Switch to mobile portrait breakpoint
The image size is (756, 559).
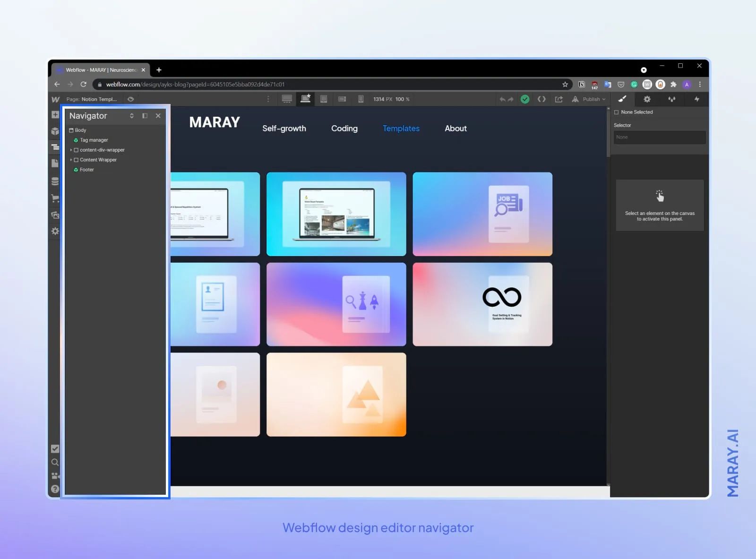click(x=361, y=99)
